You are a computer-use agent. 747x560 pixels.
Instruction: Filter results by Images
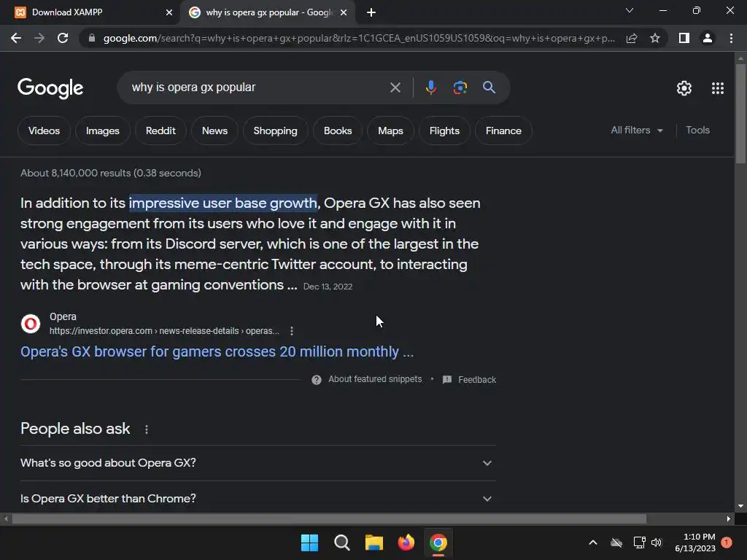pyautogui.click(x=102, y=131)
